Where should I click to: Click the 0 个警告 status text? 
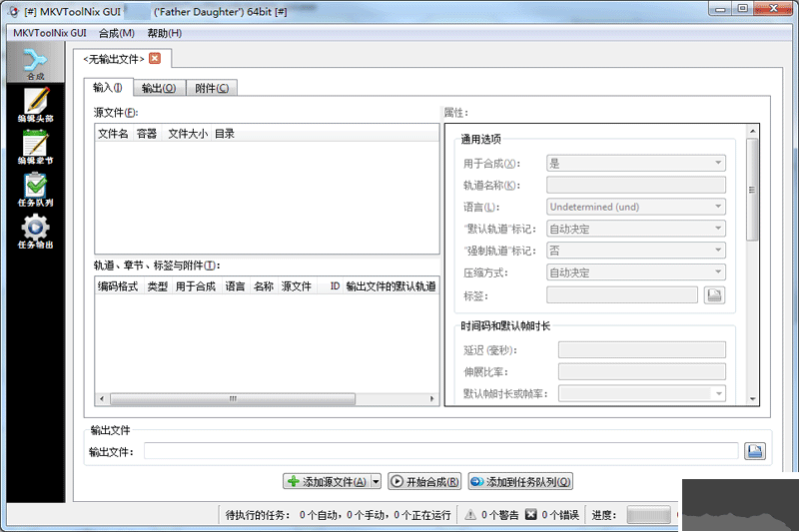point(500,515)
